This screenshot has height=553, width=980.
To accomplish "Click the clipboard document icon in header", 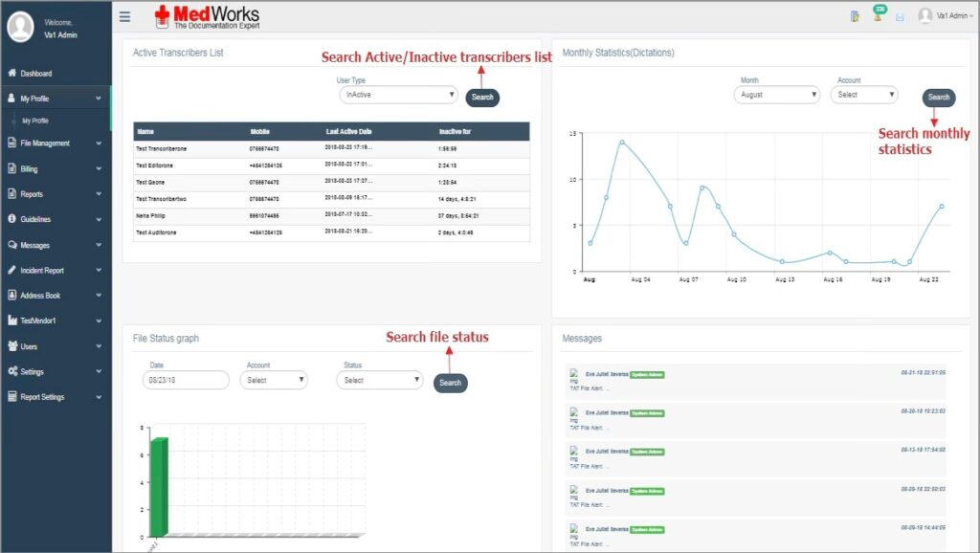I will point(855,16).
